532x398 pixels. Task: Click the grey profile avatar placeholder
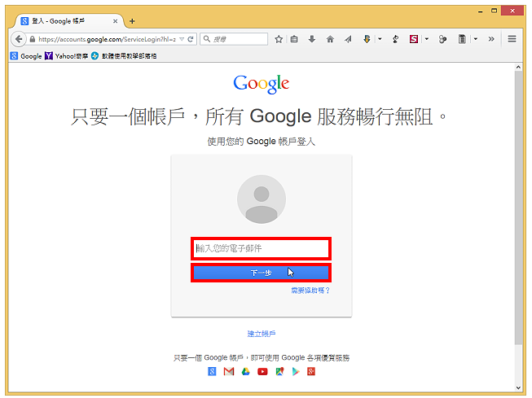pyautogui.click(x=262, y=199)
